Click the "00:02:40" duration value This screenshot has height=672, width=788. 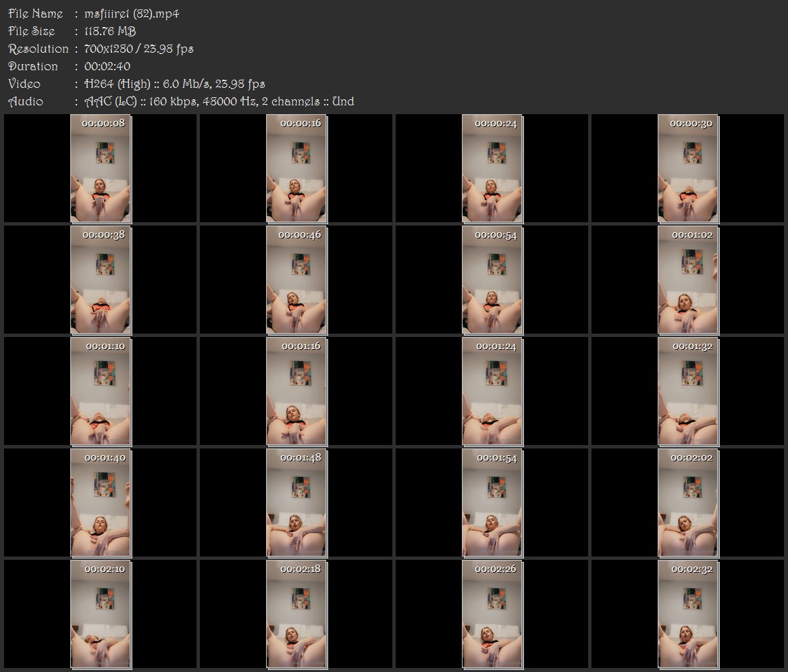click(107, 66)
